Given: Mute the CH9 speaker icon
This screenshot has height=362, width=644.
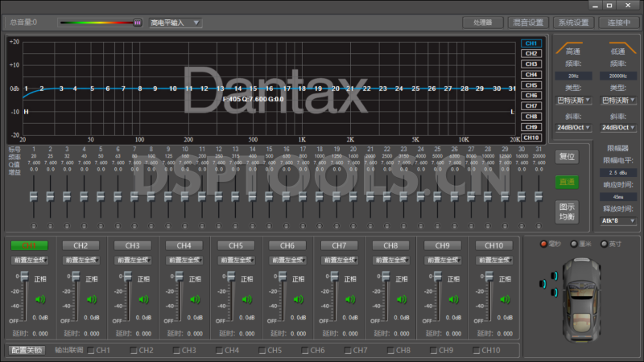Looking at the screenshot, I should [x=453, y=299].
